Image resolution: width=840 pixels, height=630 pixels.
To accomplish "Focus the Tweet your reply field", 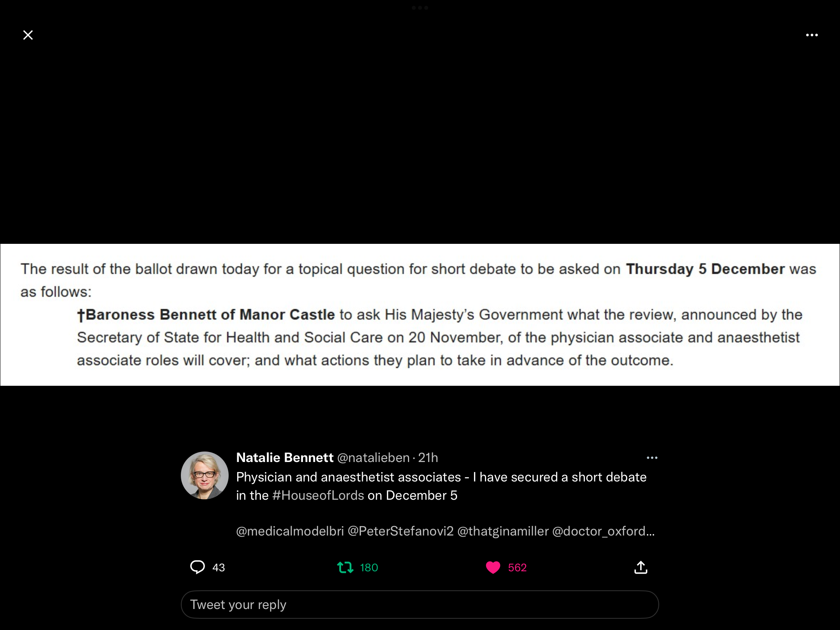I will tap(420, 605).
